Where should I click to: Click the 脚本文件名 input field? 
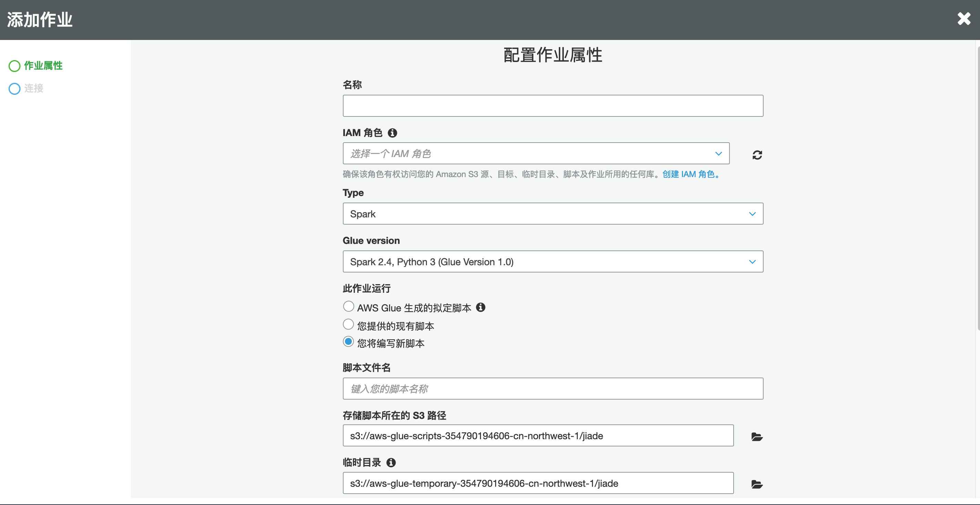point(552,389)
